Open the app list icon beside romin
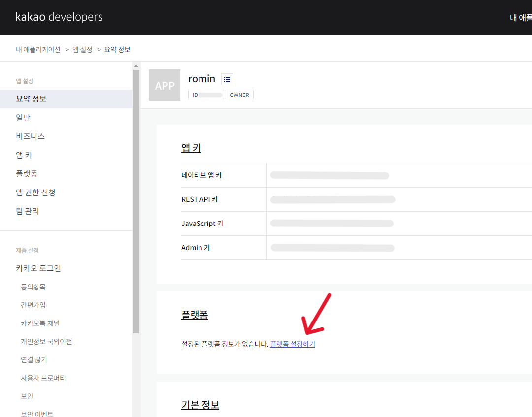This screenshot has width=532, height=417. 227,79
